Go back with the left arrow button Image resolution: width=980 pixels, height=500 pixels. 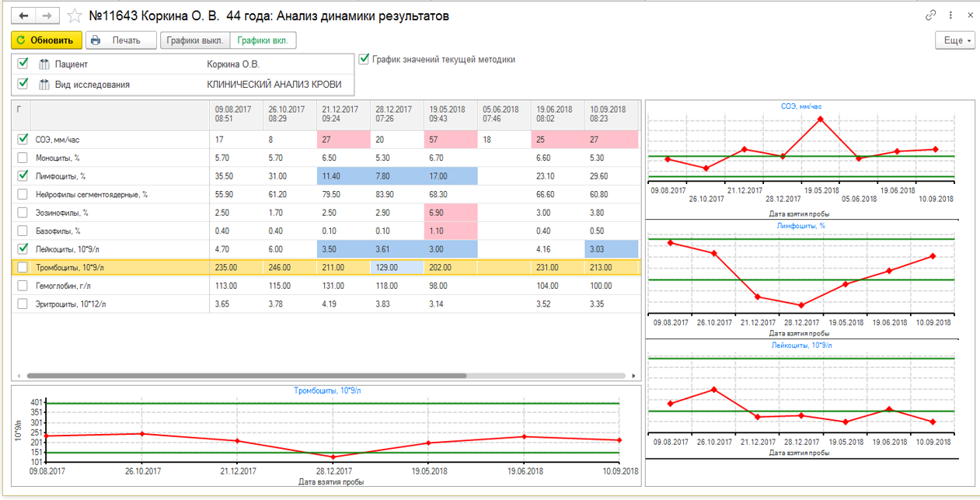pyautogui.click(x=23, y=16)
